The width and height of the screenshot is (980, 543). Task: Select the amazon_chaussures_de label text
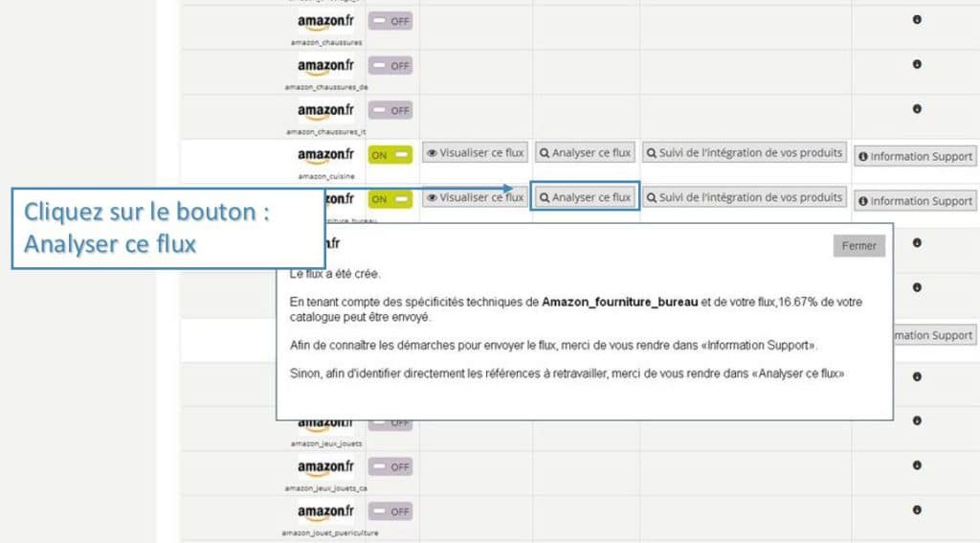pos(326,87)
